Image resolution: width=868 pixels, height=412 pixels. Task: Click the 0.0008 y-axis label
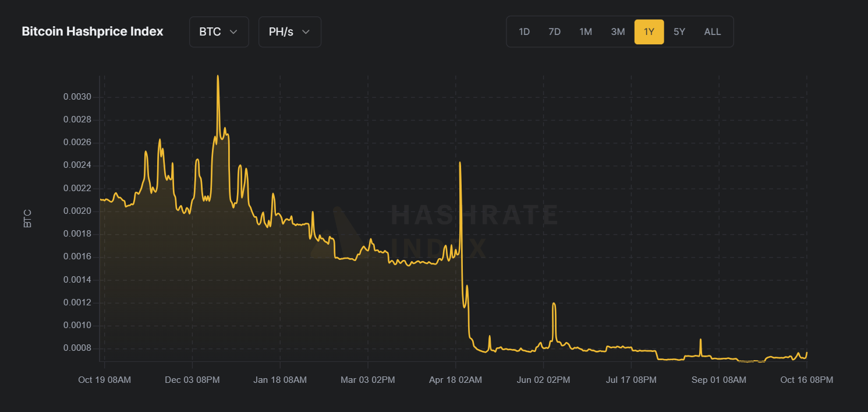pos(77,348)
